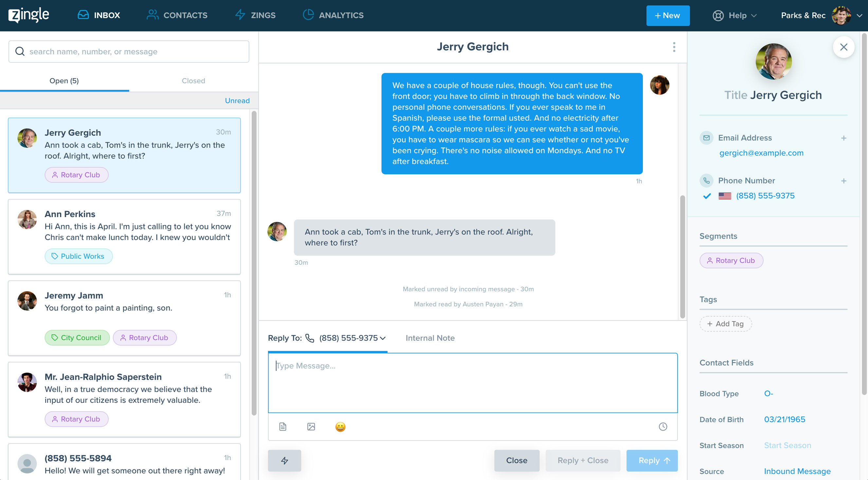Open the emoji picker
868x480 pixels.
point(340,427)
